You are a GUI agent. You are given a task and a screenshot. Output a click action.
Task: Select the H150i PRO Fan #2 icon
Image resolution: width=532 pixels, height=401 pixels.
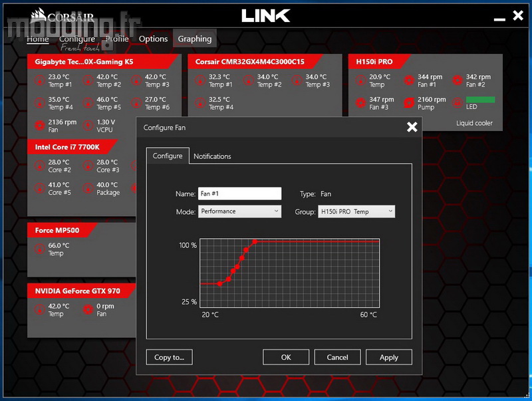pyautogui.click(x=458, y=80)
